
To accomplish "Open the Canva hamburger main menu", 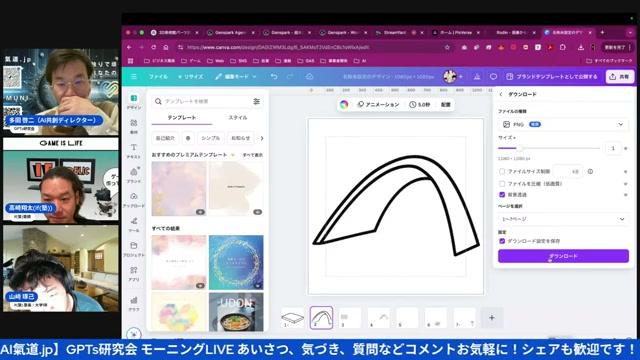I will 133,77.
